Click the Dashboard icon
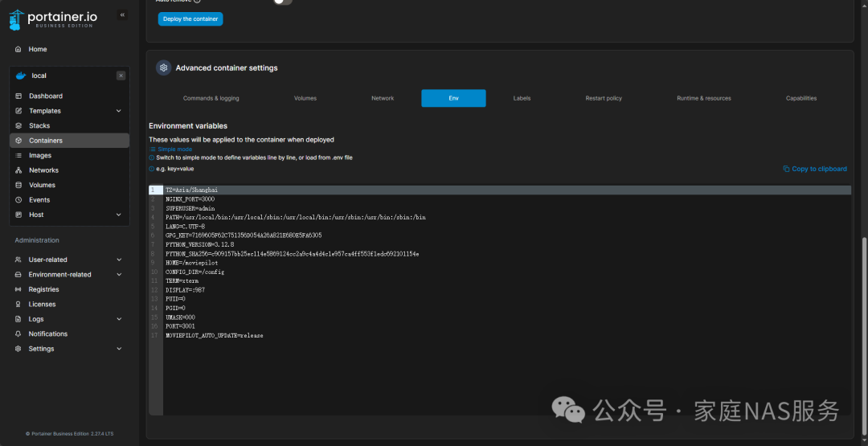 point(18,96)
